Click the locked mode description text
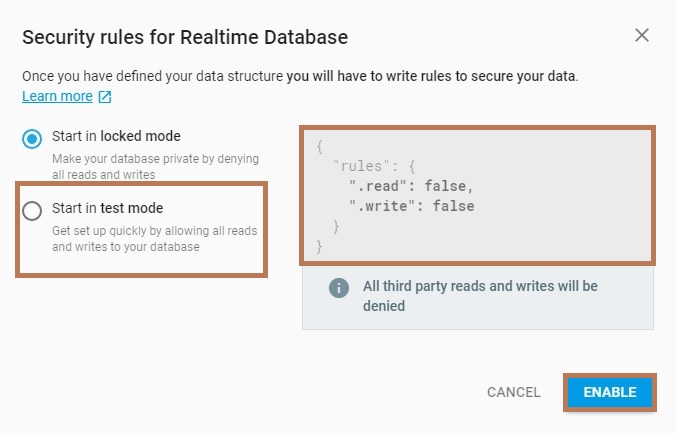The height and width of the screenshot is (433, 676). point(155,167)
